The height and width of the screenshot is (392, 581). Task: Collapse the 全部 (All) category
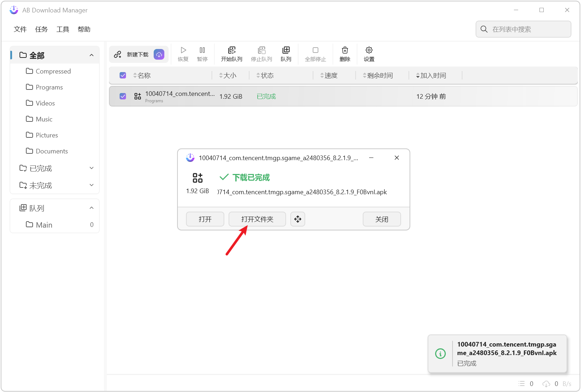pyautogui.click(x=92, y=55)
